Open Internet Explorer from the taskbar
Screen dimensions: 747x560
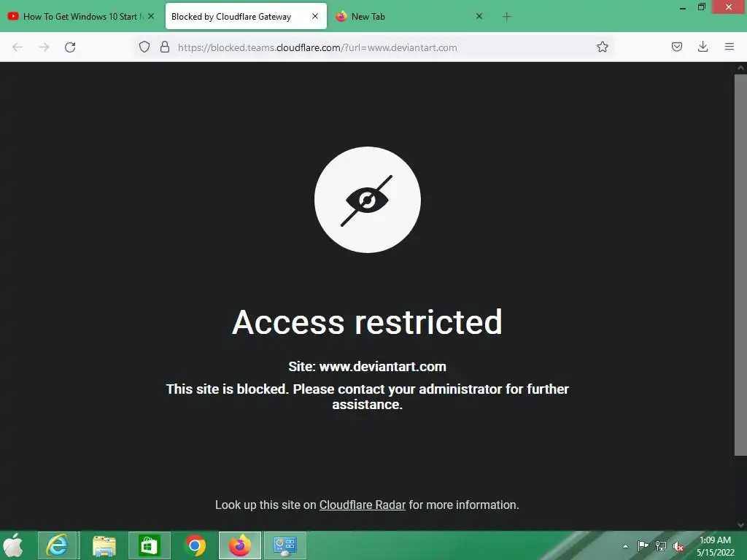coord(57,545)
